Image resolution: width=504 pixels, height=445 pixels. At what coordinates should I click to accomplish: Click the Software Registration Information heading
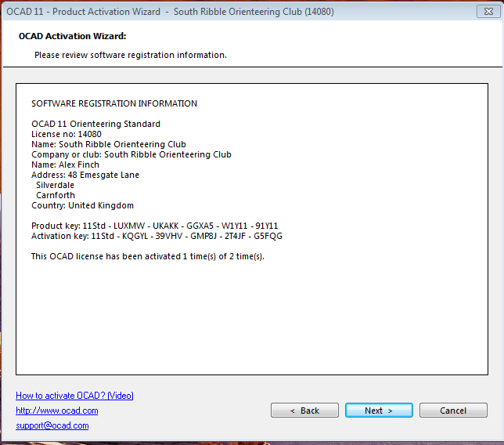[114, 103]
